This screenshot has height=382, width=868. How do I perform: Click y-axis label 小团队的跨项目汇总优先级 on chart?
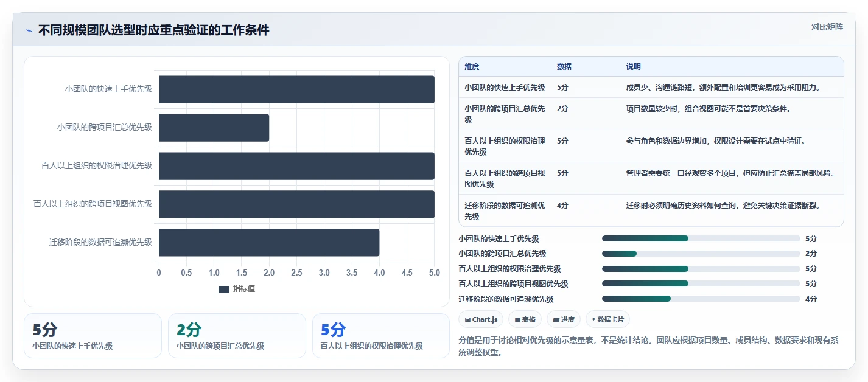click(x=104, y=127)
